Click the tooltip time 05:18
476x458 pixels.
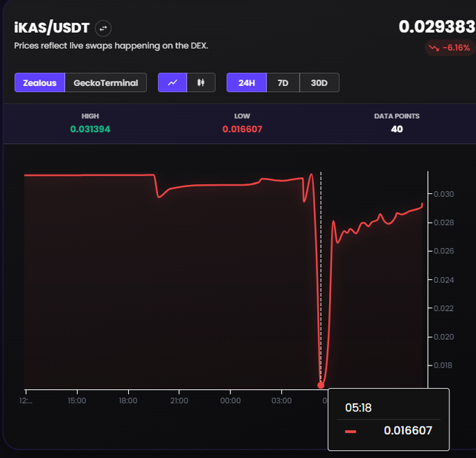coord(358,408)
